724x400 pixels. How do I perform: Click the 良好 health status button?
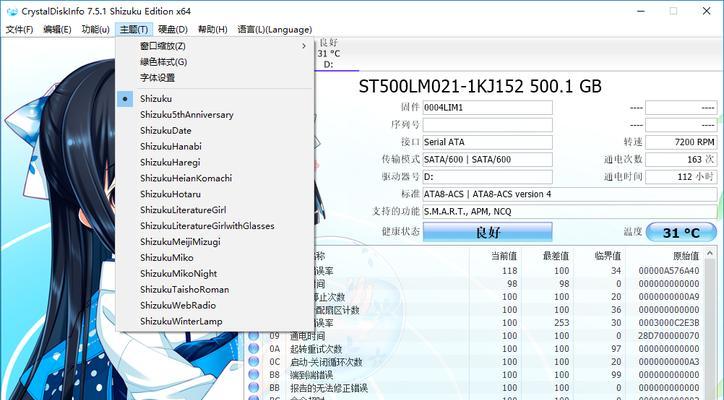pyautogui.click(x=488, y=232)
